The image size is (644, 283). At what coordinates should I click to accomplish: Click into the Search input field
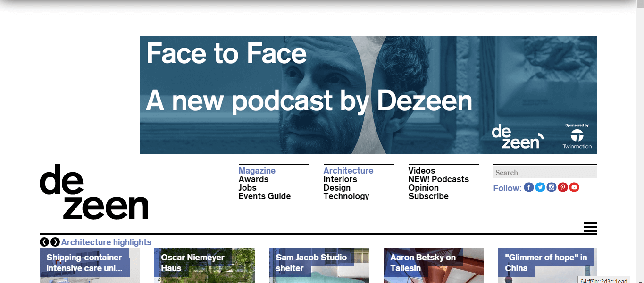tap(545, 173)
